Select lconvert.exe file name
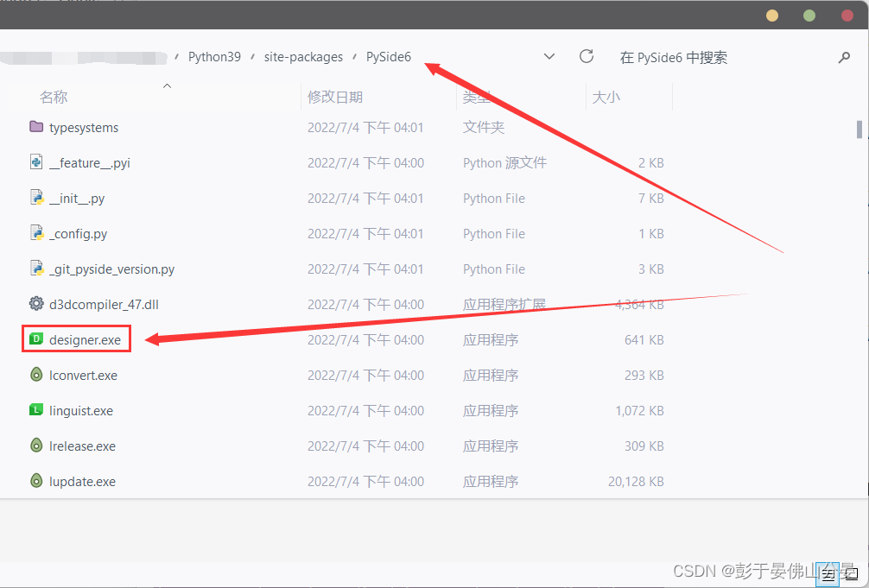 83,376
